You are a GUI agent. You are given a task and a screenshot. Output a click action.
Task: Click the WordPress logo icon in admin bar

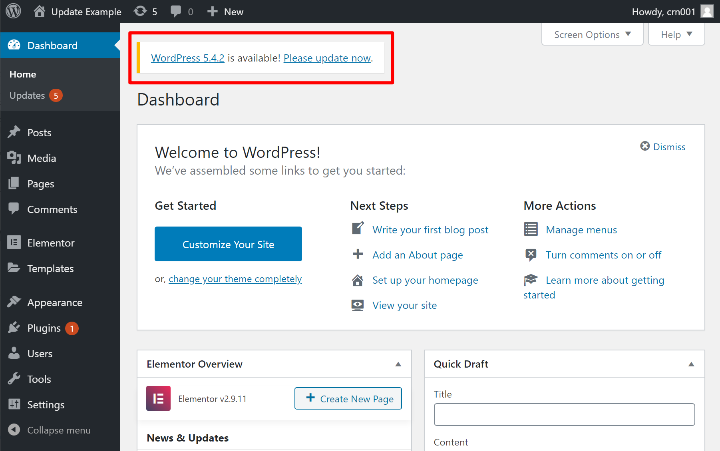13,11
